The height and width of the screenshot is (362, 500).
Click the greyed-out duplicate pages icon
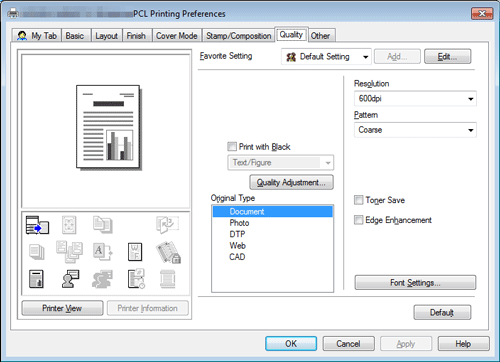[103, 225]
